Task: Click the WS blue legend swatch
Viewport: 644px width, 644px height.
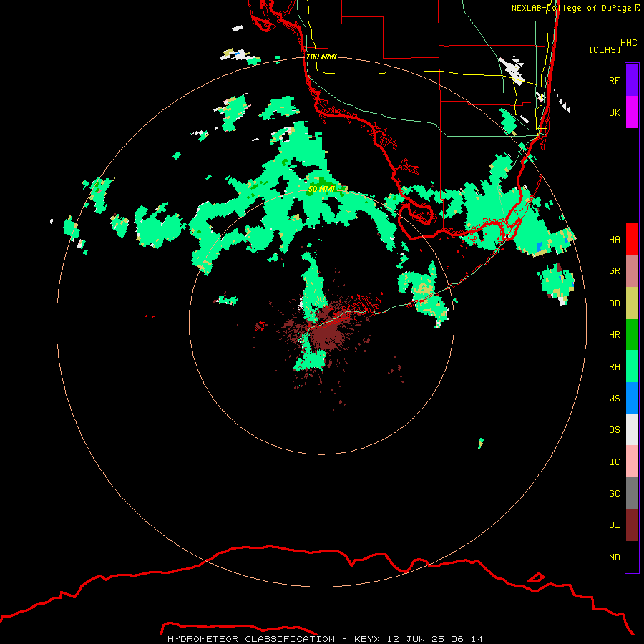Action: coord(632,398)
